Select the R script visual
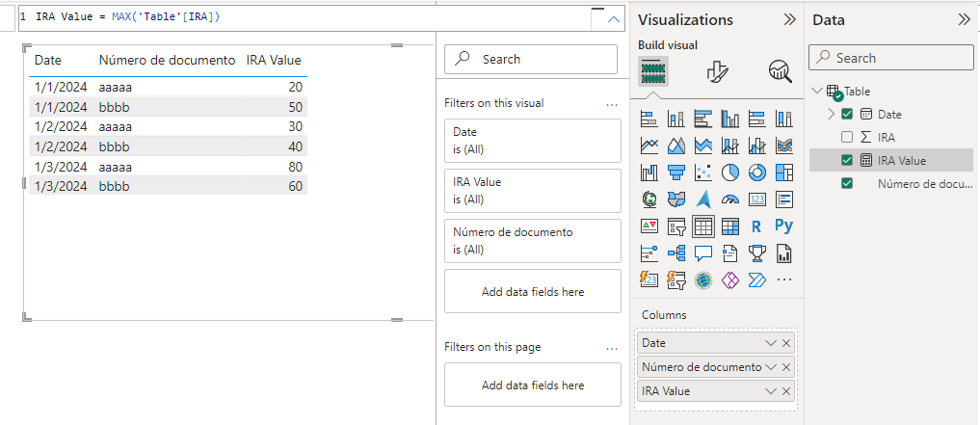Viewport: 980px width, 425px height. (756, 226)
